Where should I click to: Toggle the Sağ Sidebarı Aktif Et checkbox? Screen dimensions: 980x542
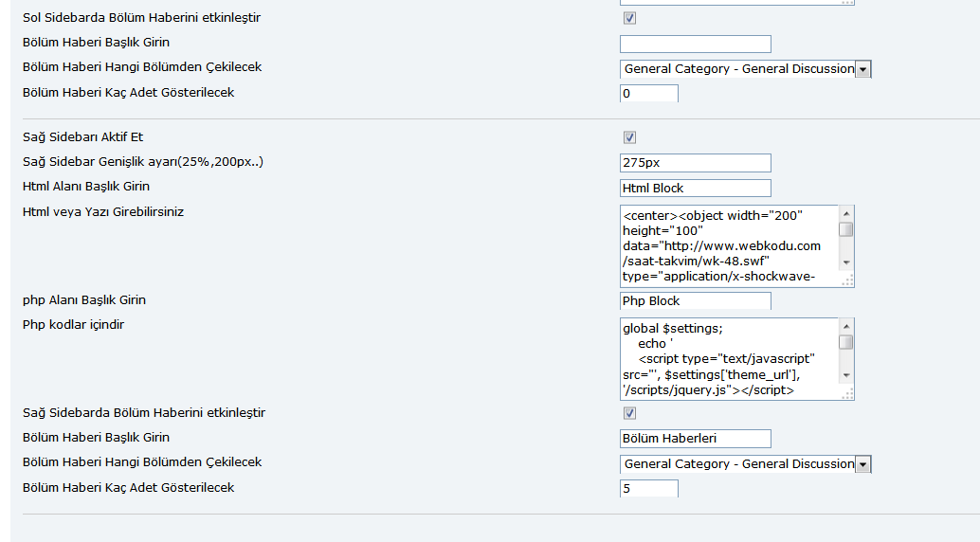click(x=629, y=137)
